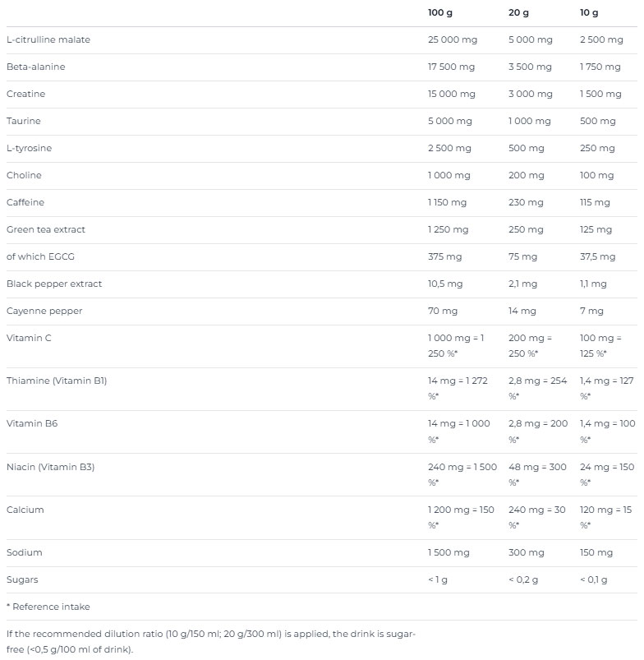Image resolution: width=644 pixels, height=660 pixels.
Task: Select the Calcium row label
Action: [25, 510]
